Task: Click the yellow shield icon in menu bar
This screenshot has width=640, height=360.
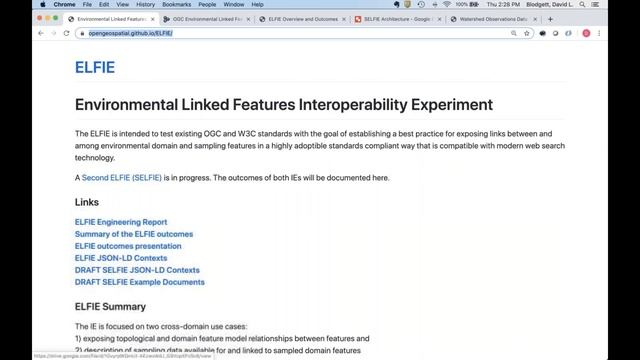Action: point(407,4)
